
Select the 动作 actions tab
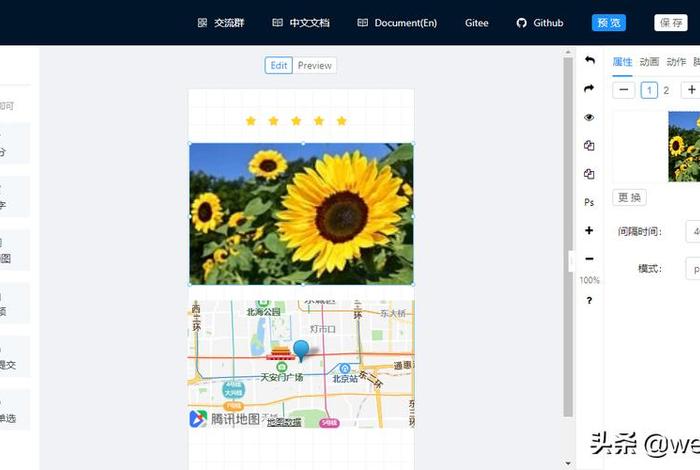point(676,62)
